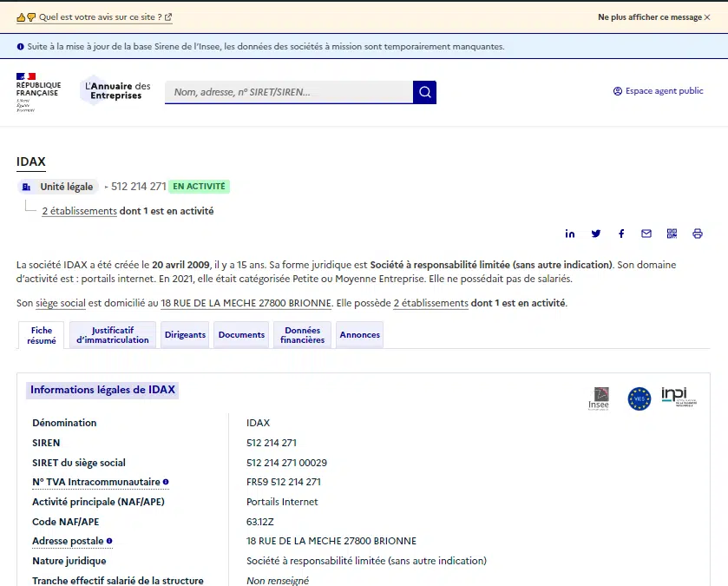The height and width of the screenshot is (586, 728).
Task: Click the République Française logo
Action: click(x=38, y=92)
